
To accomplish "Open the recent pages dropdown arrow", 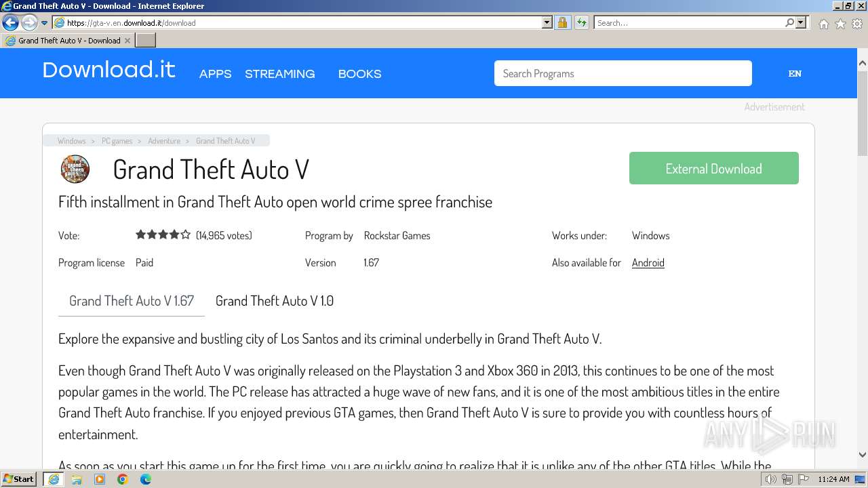I will click(45, 23).
